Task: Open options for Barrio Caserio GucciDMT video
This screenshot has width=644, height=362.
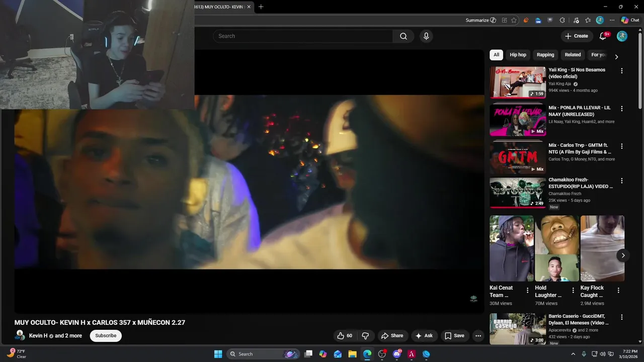Action: click(621, 317)
